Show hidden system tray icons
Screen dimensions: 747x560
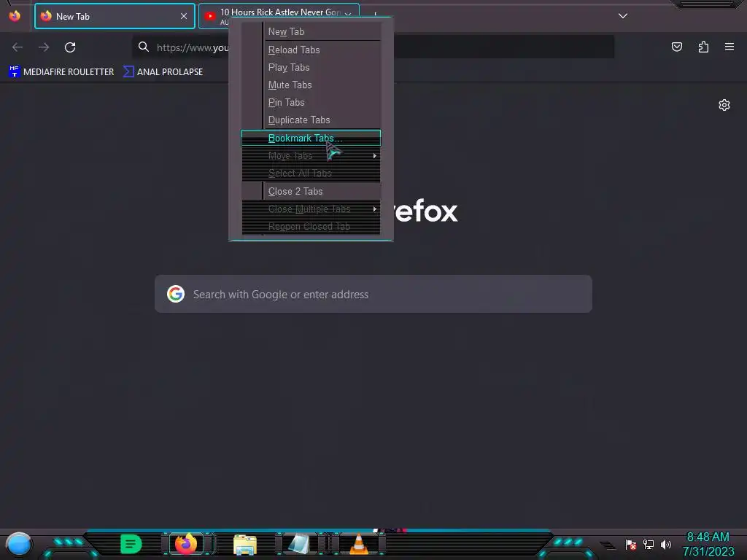click(x=607, y=545)
